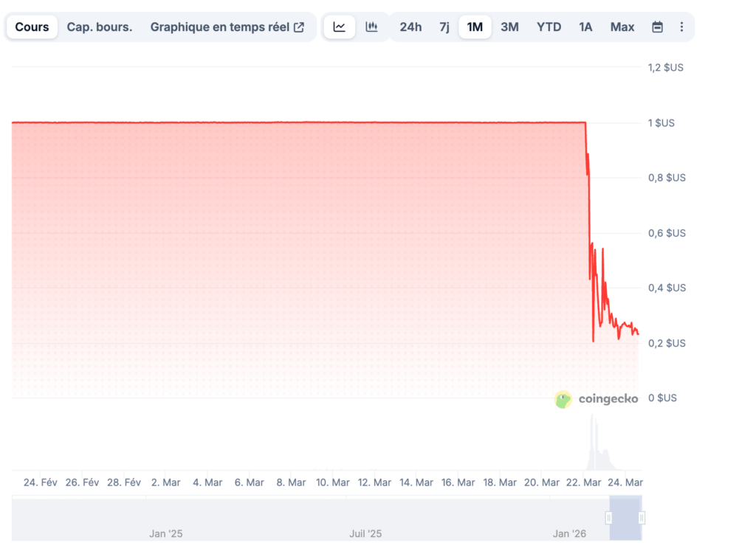Open the three-dot chart options menu
756x554 pixels.
click(681, 27)
